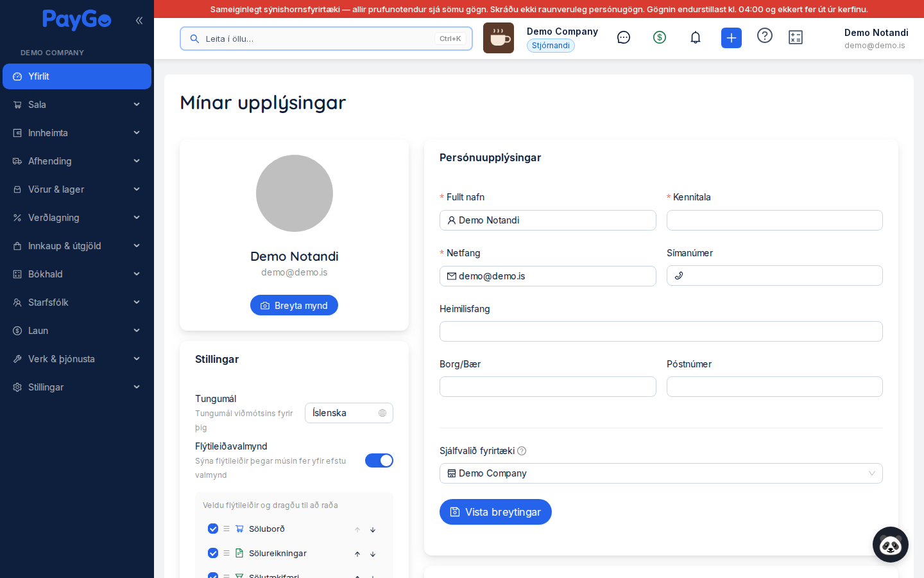Open the chat messages icon in the header
The image size is (924, 578).
tap(624, 38)
